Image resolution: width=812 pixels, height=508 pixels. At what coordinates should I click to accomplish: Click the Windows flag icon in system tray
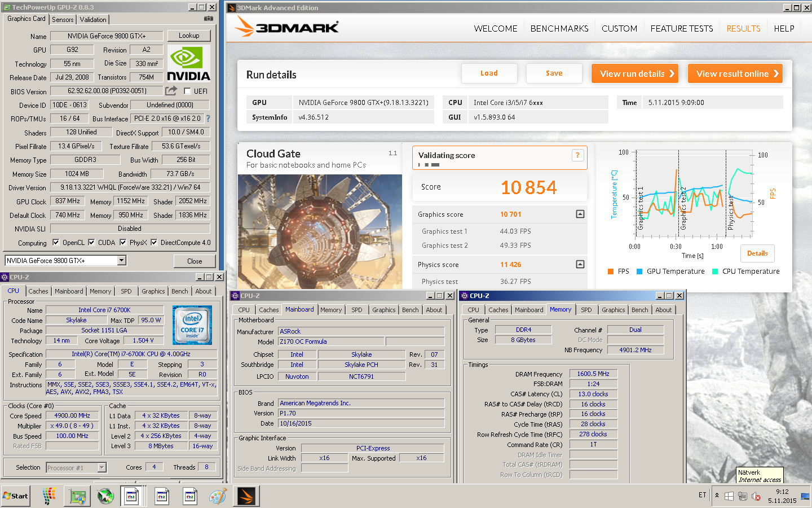[x=729, y=496]
